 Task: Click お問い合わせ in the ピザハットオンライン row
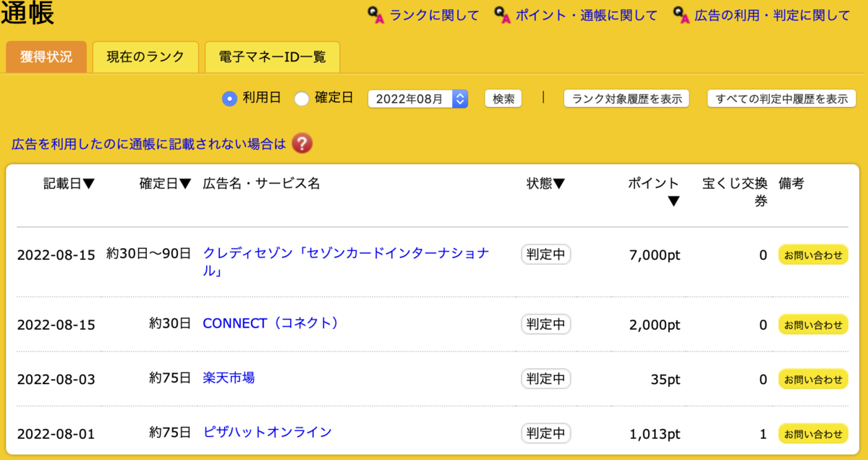click(x=814, y=434)
